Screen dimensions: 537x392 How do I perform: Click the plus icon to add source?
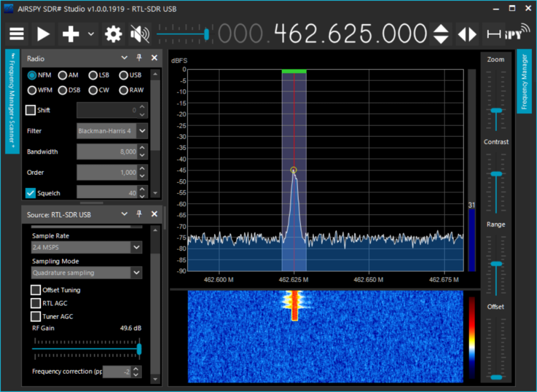click(70, 34)
